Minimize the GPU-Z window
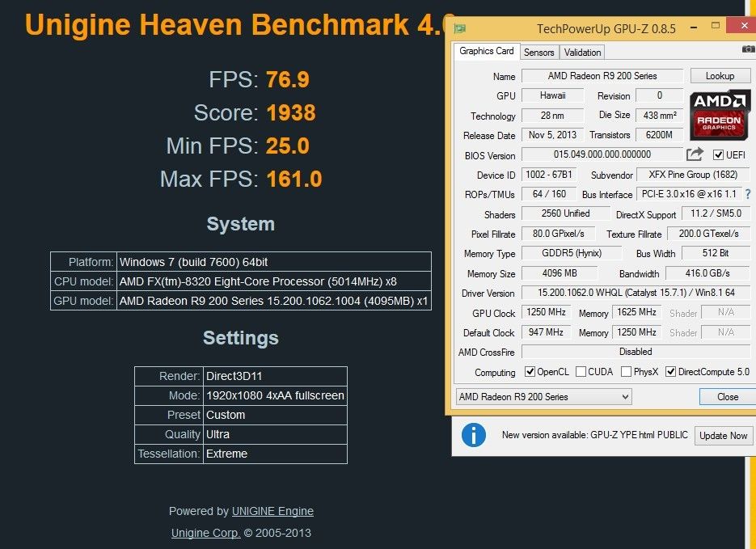The width and height of the screenshot is (756, 549). pos(694,28)
